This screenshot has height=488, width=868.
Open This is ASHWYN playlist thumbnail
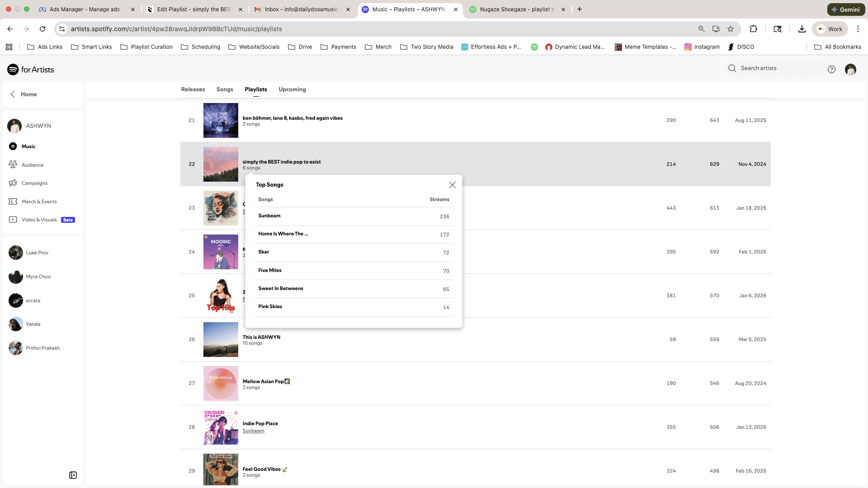(x=221, y=339)
